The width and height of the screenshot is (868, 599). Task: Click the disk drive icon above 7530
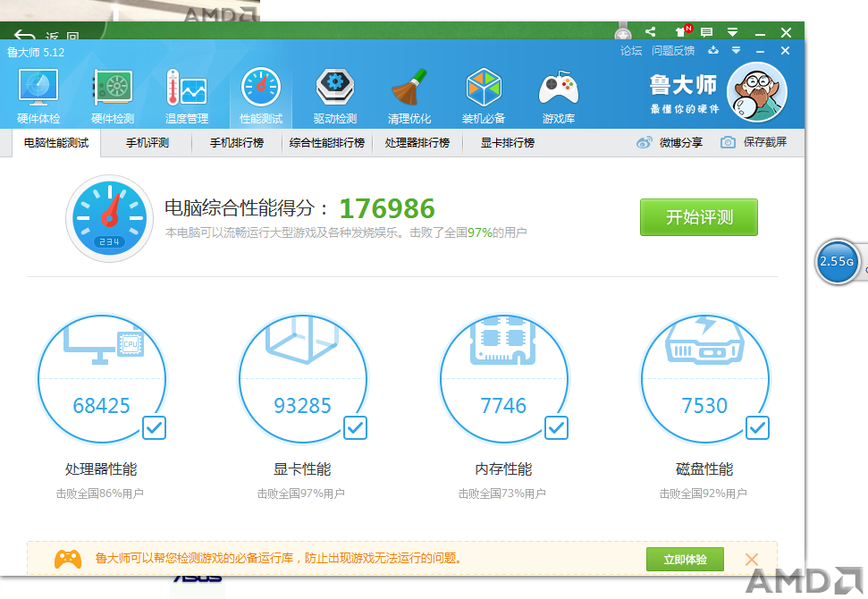point(704,340)
